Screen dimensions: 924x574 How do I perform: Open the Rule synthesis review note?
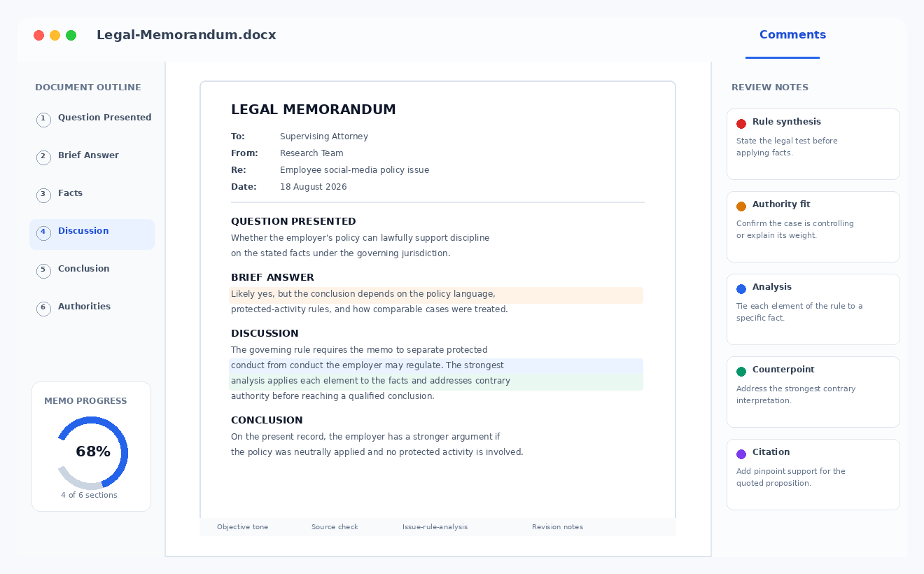click(x=813, y=144)
